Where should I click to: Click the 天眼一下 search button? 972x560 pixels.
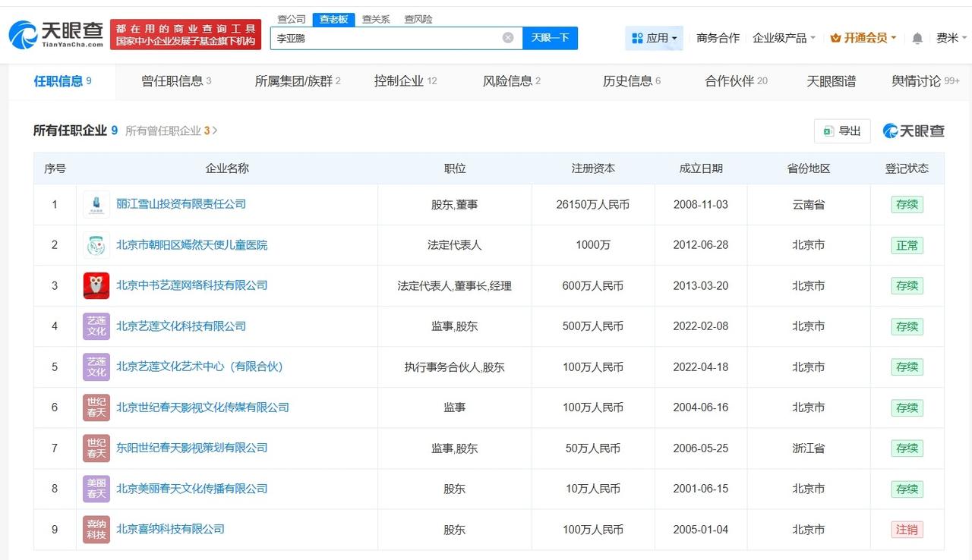point(551,37)
